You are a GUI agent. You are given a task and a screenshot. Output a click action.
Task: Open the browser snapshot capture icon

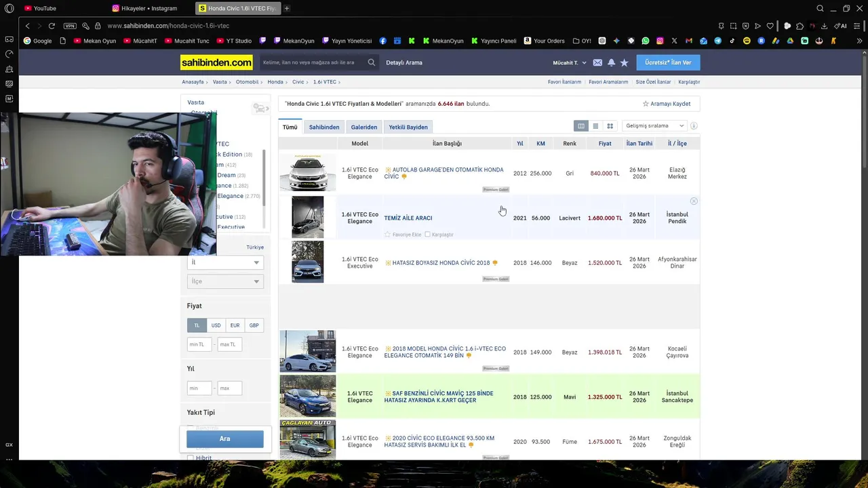click(733, 26)
